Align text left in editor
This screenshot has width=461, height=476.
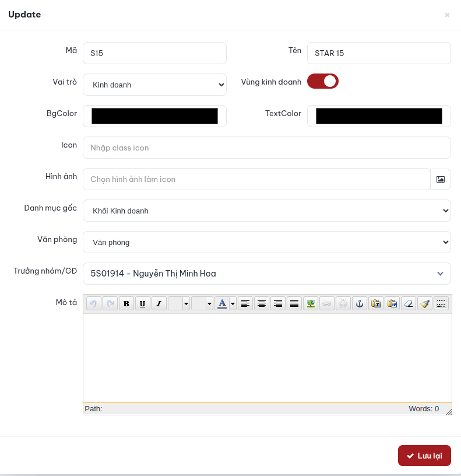pyautogui.click(x=245, y=303)
